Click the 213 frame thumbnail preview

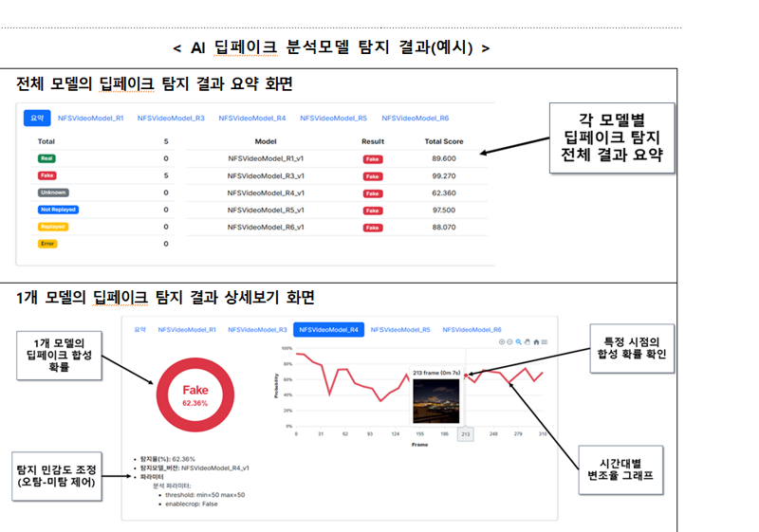[435, 403]
